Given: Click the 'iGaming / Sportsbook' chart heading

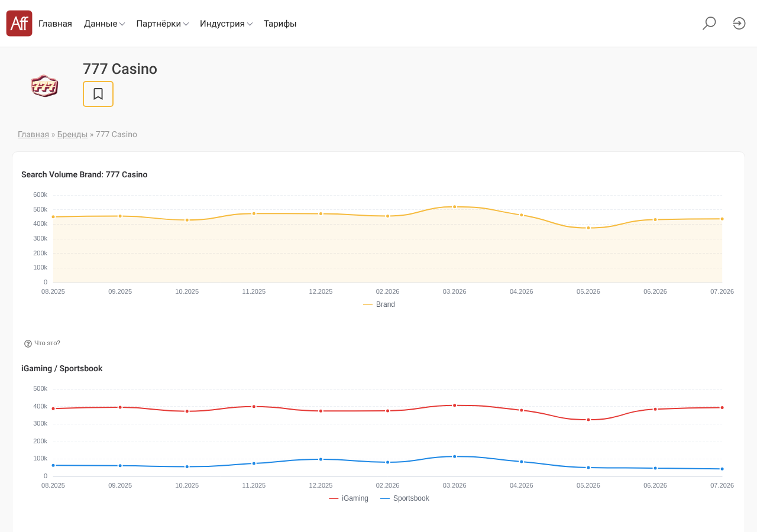Looking at the screenshot, I should click(x=62, y=369).
